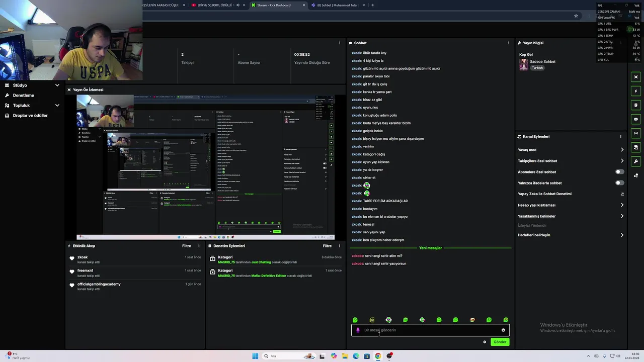The height and width of the screenshot is (362, 644).
Task: Click the first green emote in quick emote row
Action: point(355,320)
